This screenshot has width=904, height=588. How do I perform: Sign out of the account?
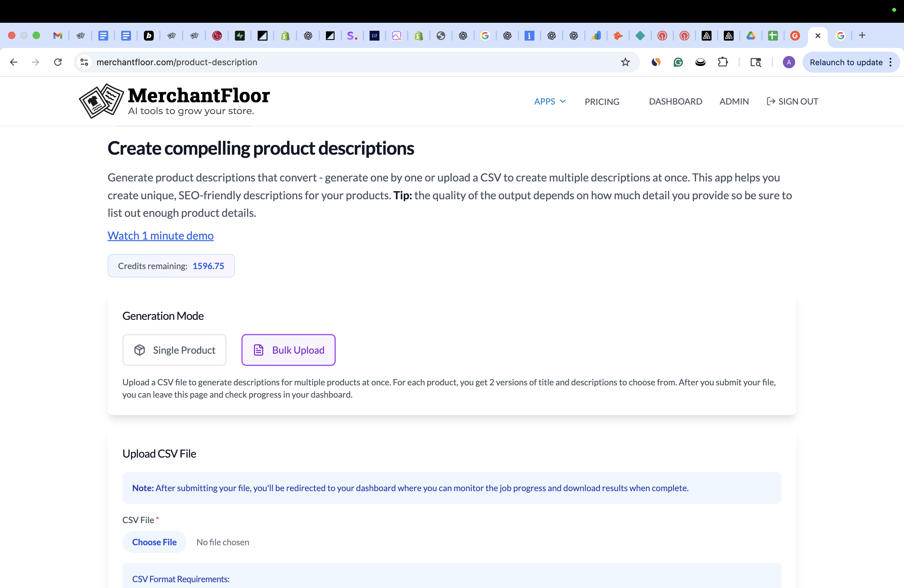pos(792,101)
